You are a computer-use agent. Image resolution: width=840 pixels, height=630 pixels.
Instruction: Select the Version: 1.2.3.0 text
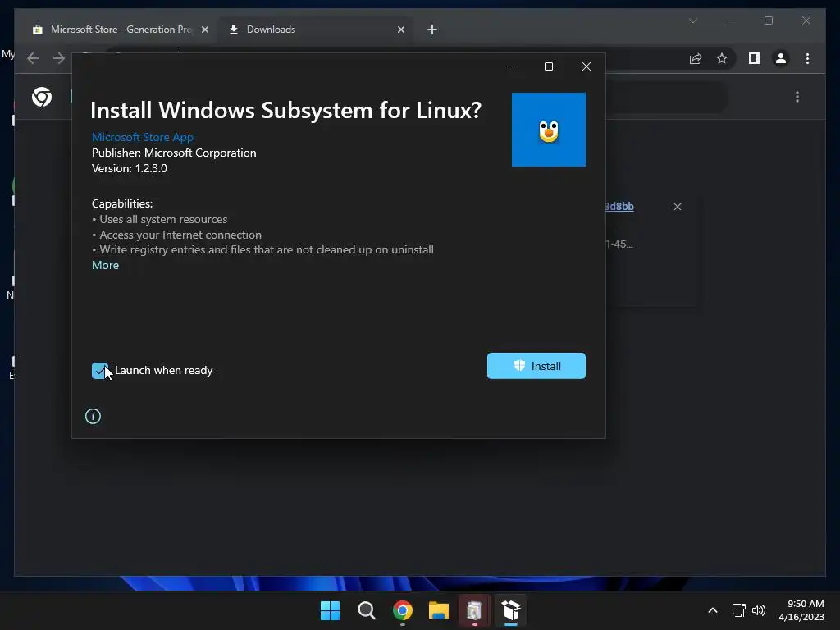(129, 168)
